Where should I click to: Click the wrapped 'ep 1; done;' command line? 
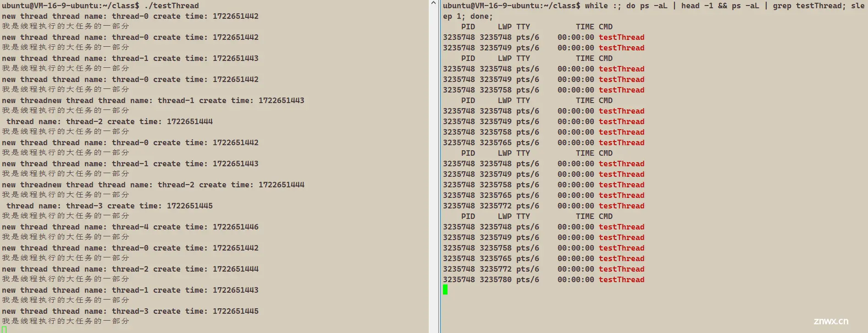(468, 16)
